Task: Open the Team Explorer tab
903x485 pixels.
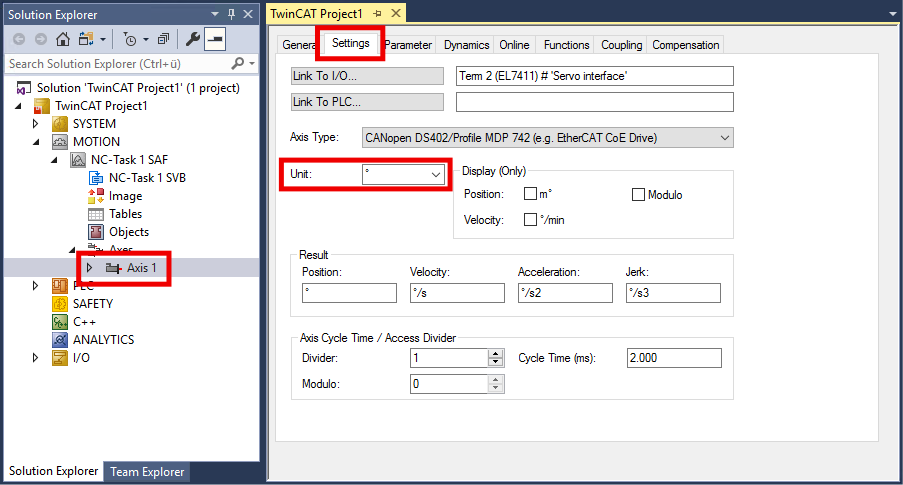Action: point(147,472)
